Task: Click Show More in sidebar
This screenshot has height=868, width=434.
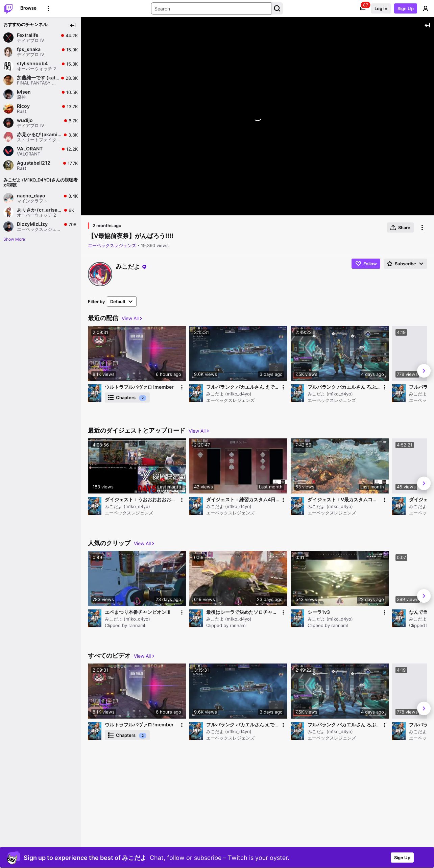Action: tap(14, 239)
